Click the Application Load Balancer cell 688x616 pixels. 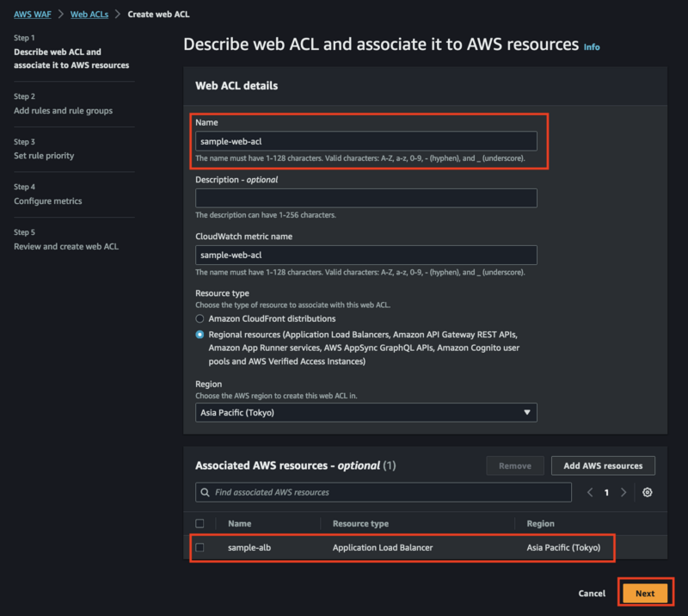pos(383,547)
